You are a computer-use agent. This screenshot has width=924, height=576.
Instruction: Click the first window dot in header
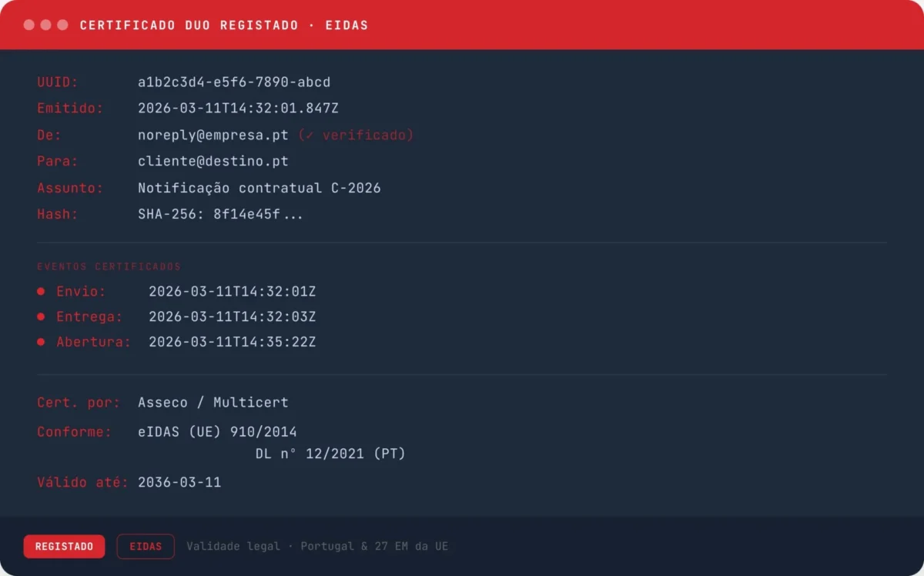[29, 25]
